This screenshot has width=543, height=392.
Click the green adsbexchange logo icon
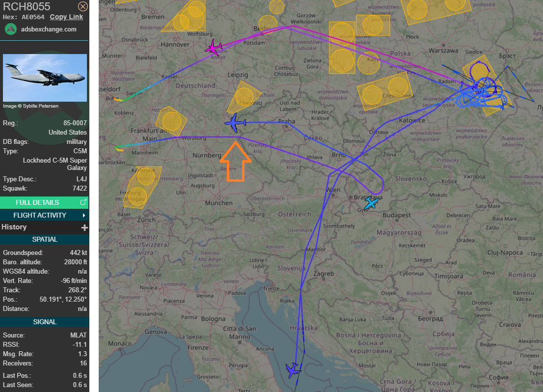tap(11, 29)
